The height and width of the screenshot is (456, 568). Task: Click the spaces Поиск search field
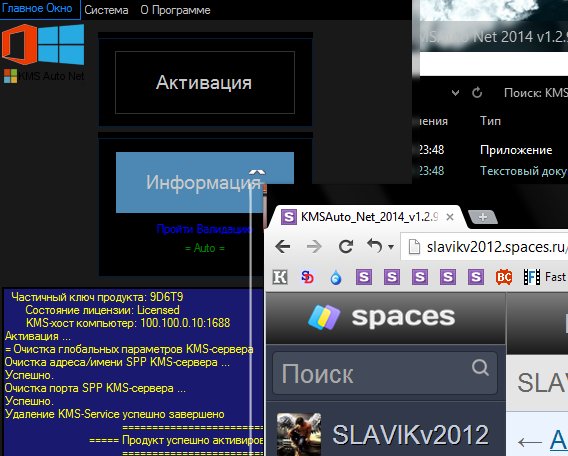click(385, 373)
